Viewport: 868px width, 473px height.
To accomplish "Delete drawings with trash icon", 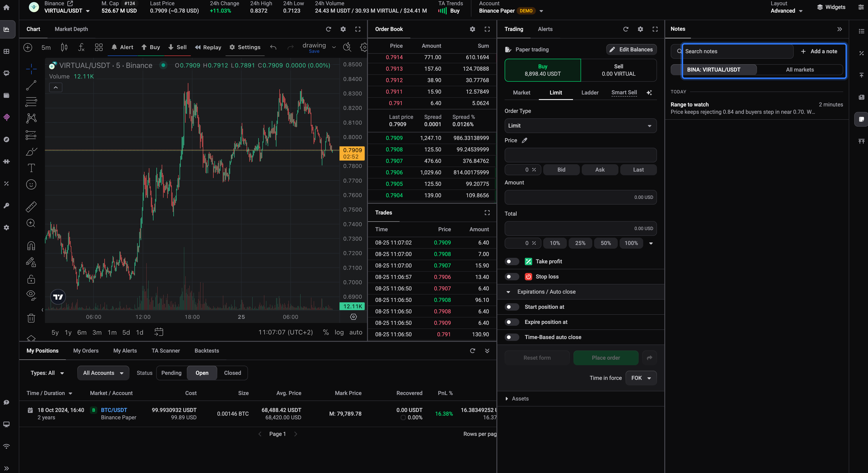I will [x=31, y=318].
